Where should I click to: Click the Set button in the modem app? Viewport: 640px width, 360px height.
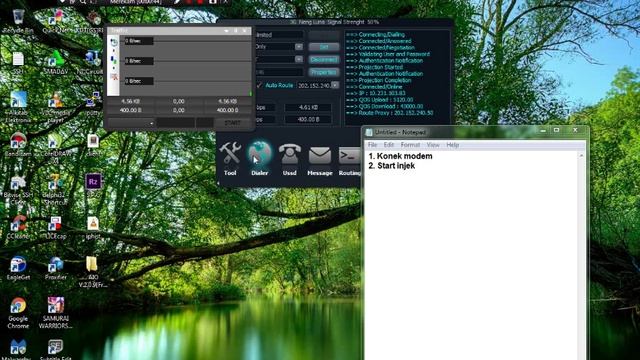pos(324,47)
